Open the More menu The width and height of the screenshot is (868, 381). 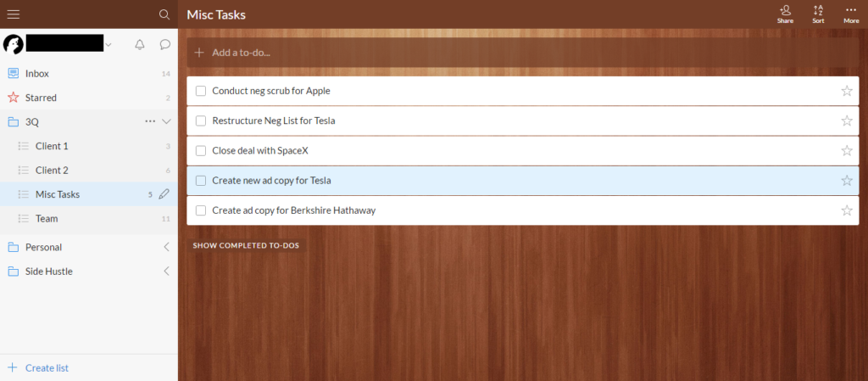(851, 14)
